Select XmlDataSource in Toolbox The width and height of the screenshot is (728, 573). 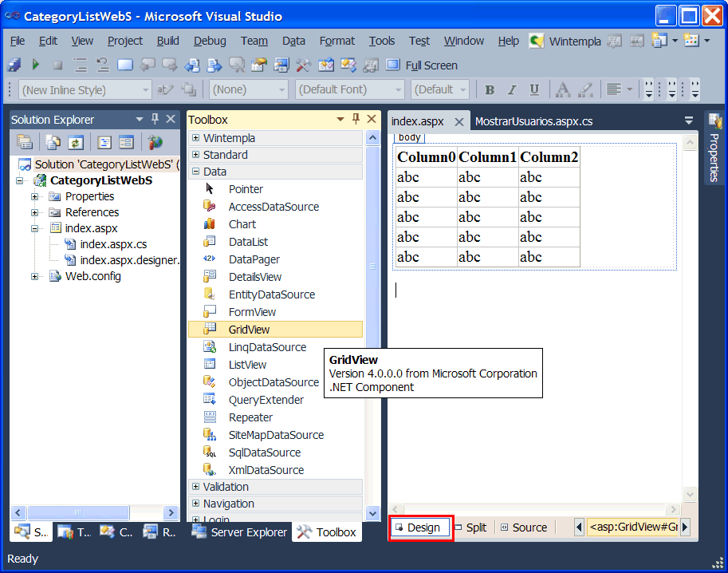[x=275, y=470]
